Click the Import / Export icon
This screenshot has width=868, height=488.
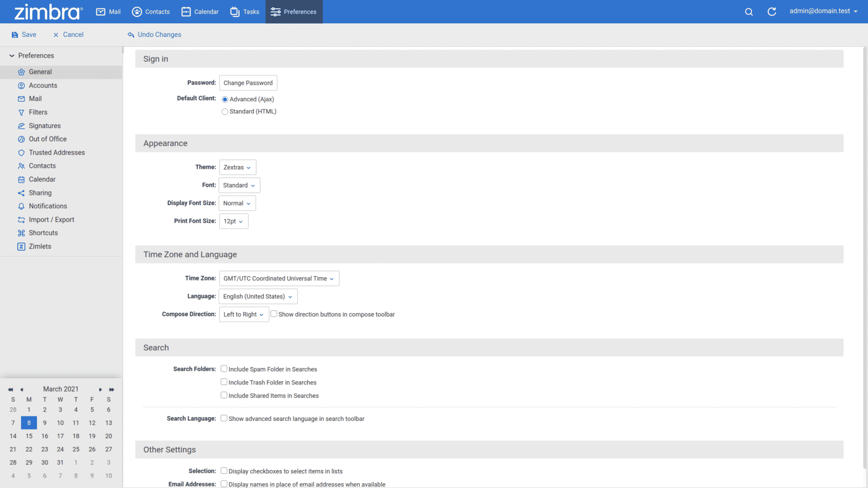coord(21,219)
